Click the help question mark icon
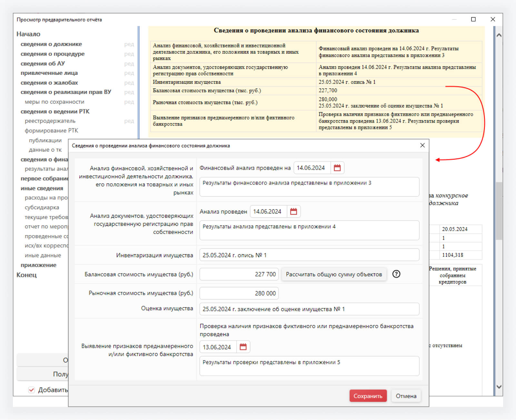The image size is (516, 420). click(396, 274)
